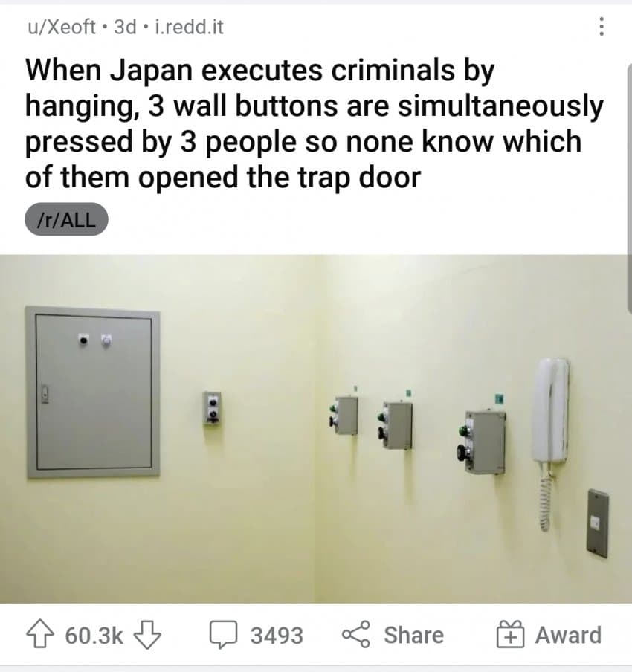Screen dimensions: 632x672
Task: Click the scrollbar handle at right edge
Action: pos(630,189)
